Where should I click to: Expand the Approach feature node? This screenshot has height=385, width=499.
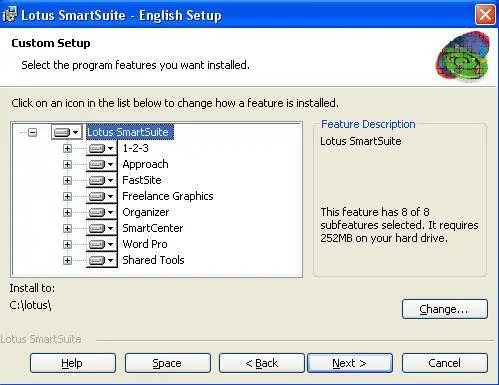[x=67, y=164]
